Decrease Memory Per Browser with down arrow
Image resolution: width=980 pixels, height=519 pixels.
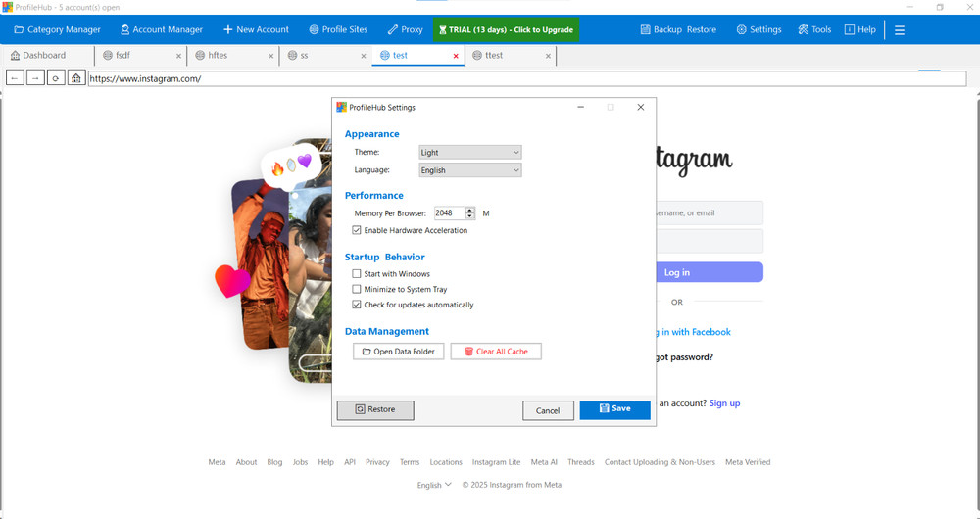470,216
